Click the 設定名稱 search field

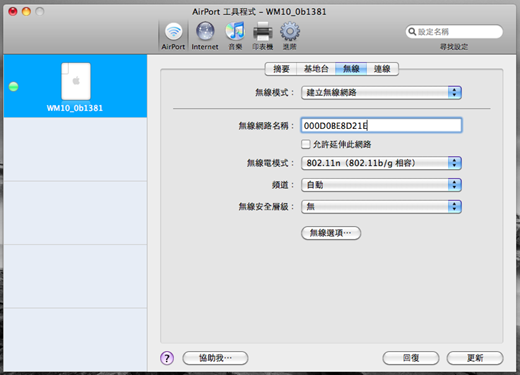[x=454, y=32]
